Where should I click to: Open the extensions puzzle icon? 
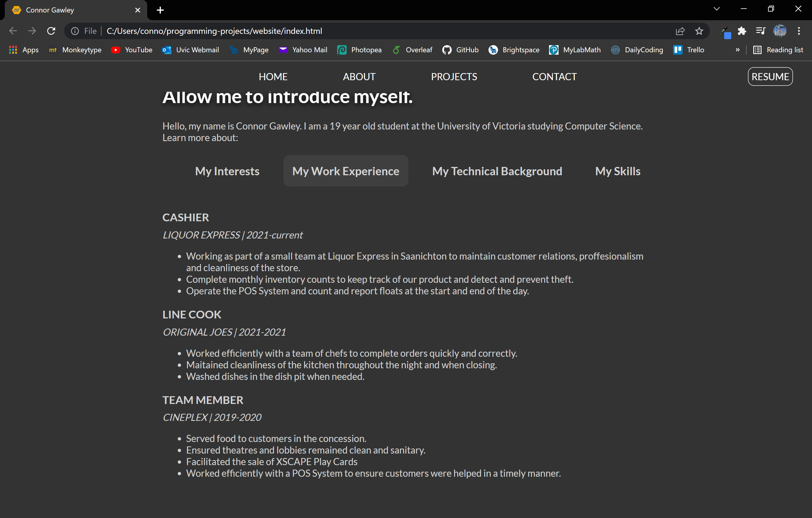click(742, 31)
